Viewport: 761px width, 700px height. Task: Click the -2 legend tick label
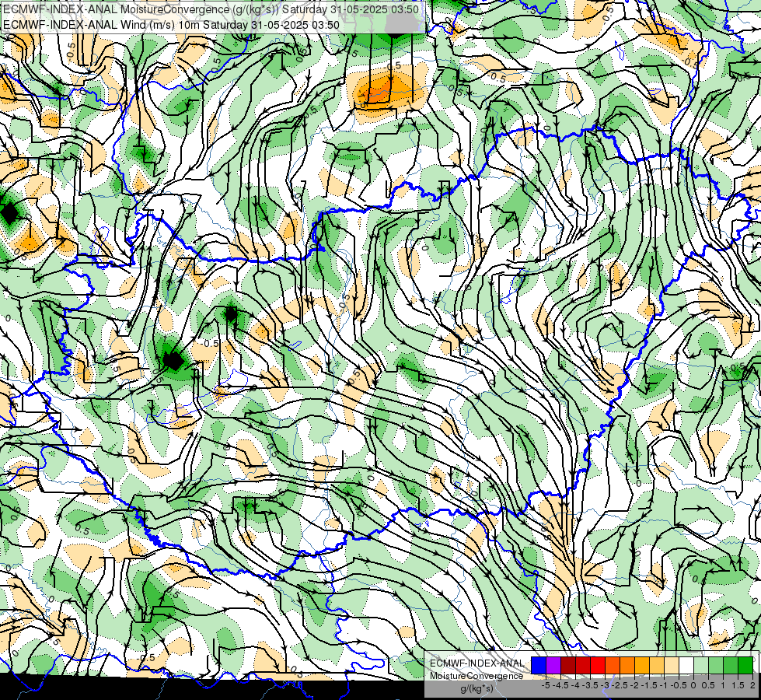click(x=634, y=685)
